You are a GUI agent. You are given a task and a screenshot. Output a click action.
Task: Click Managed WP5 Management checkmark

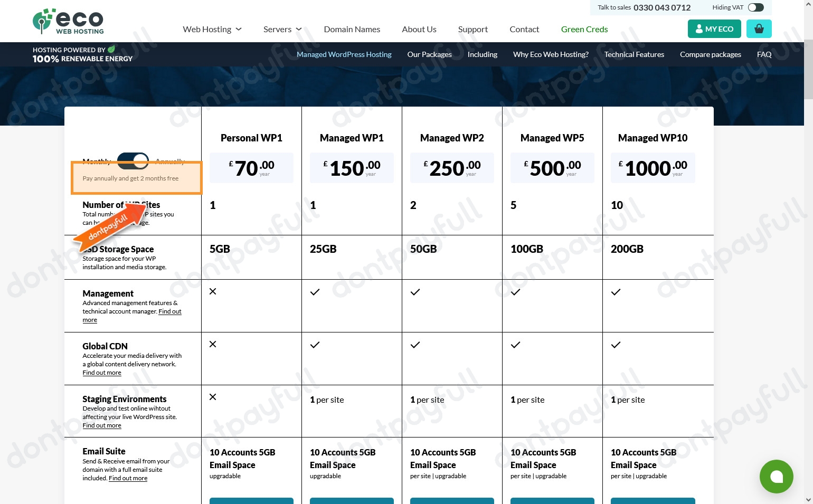(x=515, y=292)
